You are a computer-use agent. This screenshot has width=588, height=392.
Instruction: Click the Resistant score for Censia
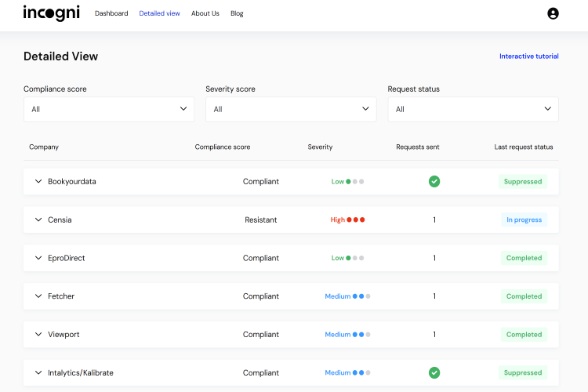260,220
